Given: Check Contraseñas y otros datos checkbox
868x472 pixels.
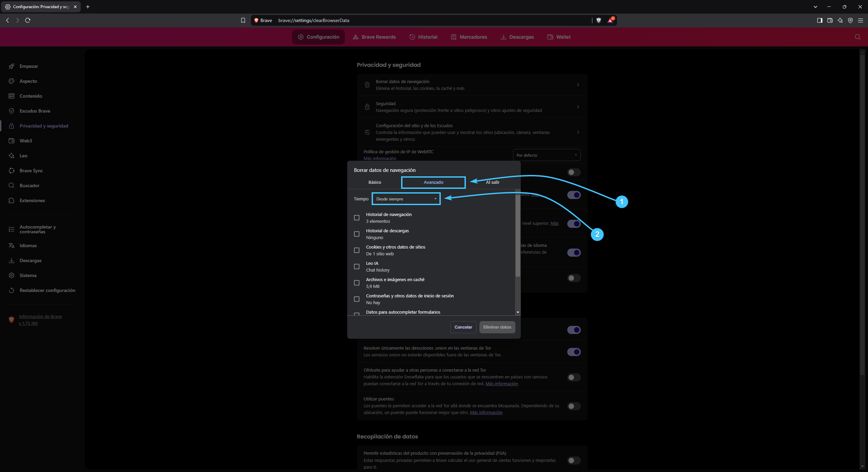Looking at the screenshot, I should [357, 299].
